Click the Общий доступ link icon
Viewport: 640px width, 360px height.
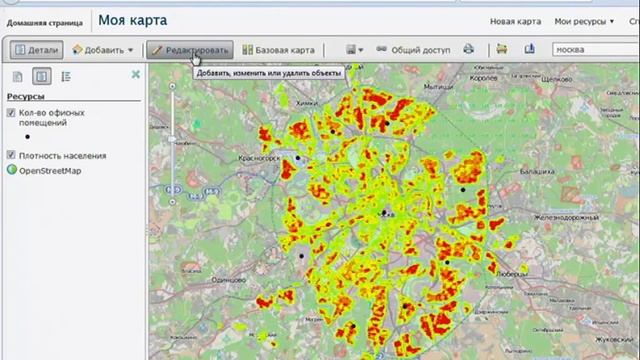click(382, 49)
